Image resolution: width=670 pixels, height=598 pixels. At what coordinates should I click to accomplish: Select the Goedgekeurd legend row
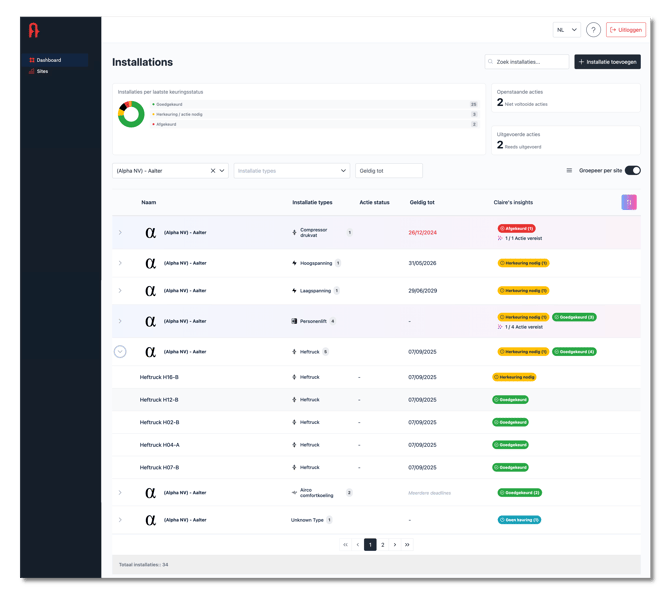tap(315, 104)
